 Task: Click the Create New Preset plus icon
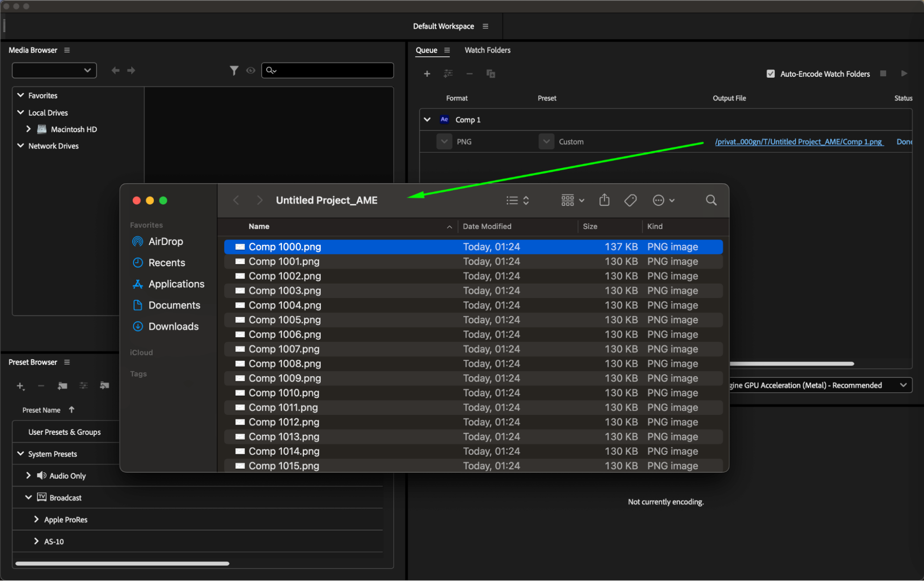[x=20, y=386]
